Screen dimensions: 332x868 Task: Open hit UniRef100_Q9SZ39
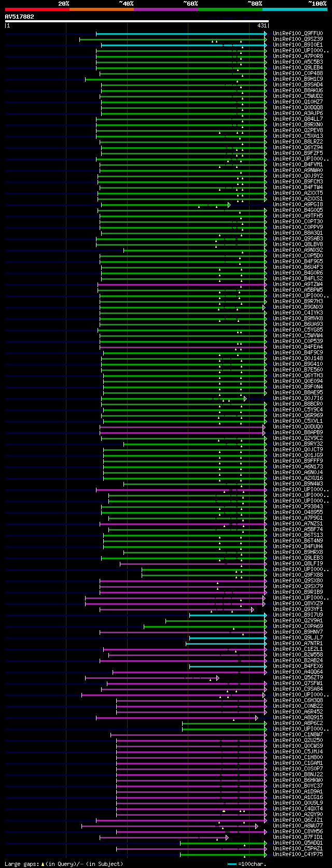point(298,39)
